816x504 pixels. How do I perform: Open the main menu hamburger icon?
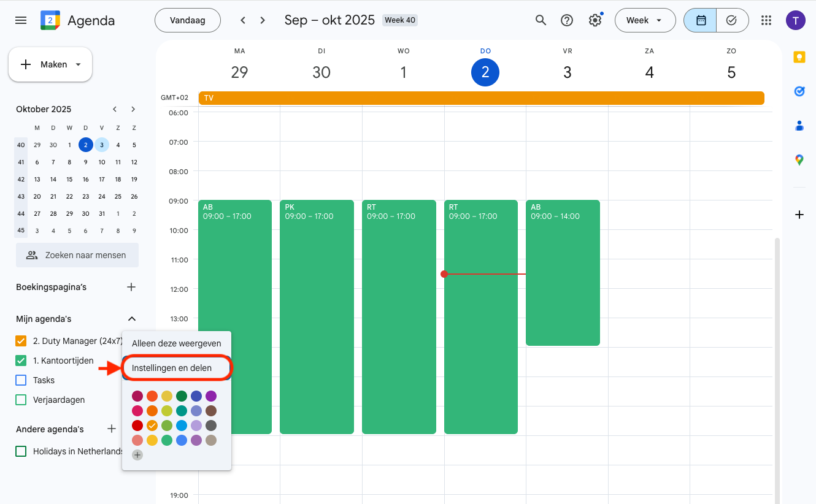click(21, 20)
